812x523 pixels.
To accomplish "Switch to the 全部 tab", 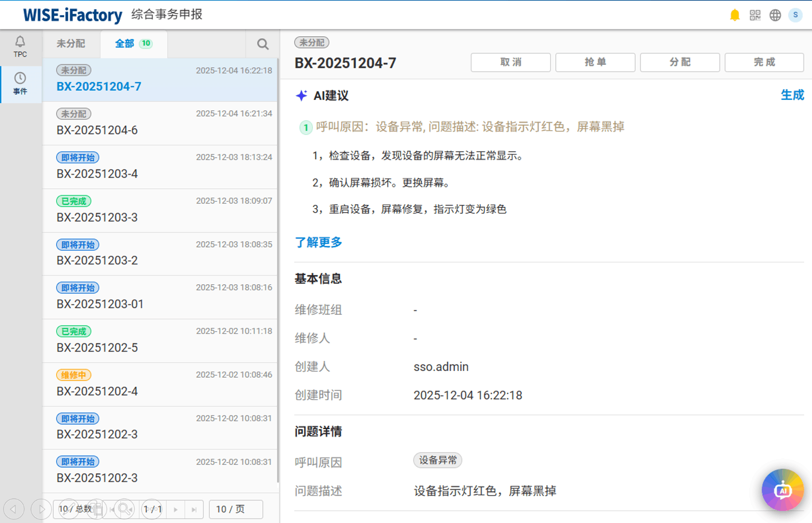I will (x=134, y=44).
